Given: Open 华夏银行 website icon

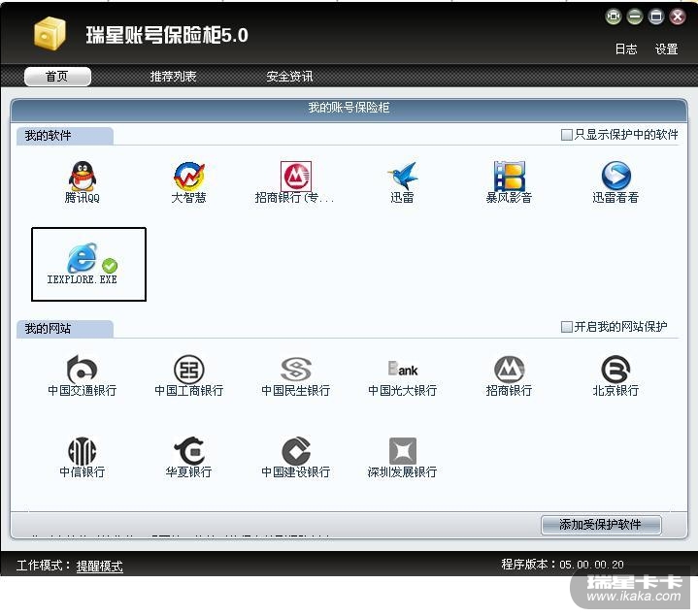Looking at the screenshot, I should pyautogui.click(x=188, y=451).
